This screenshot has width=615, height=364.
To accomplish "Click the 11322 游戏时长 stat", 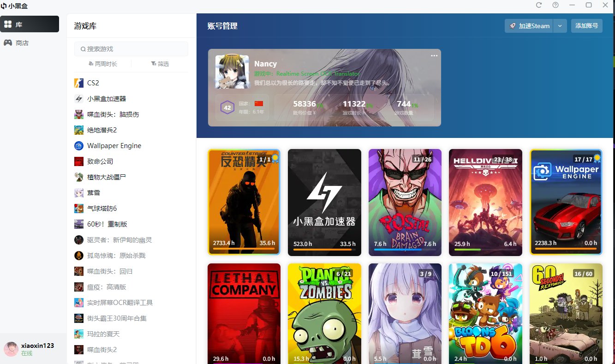I will click(354, 107).
